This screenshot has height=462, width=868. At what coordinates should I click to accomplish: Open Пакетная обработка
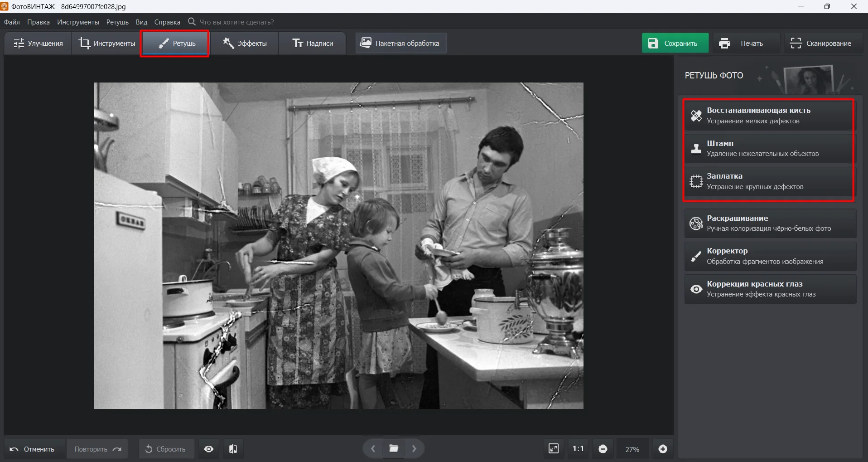pyautogui.click(x=400, y=43)
